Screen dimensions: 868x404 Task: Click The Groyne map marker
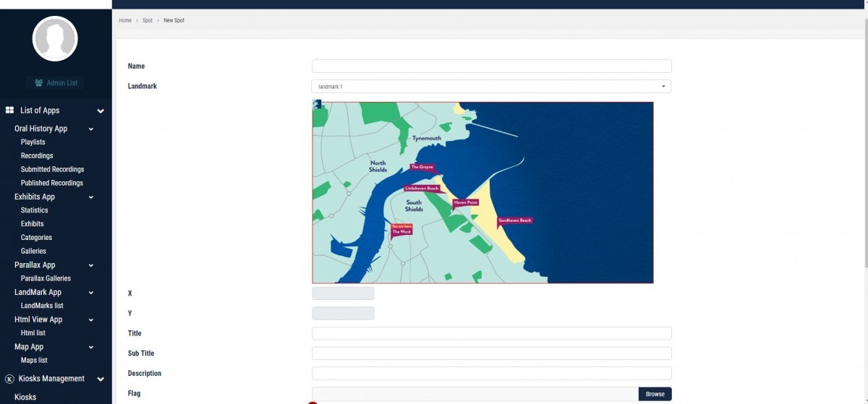[422, 167]
